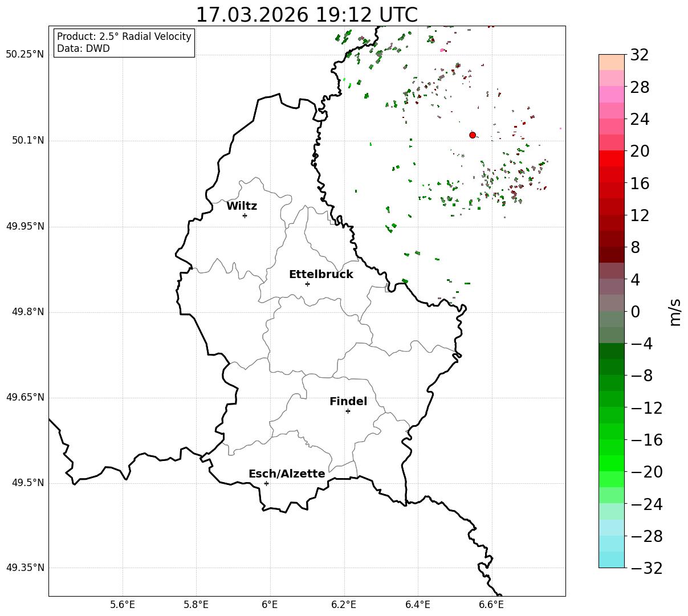Click the colorbar tick label 24
The image size is (688, 616).
(x=640, y=120)
